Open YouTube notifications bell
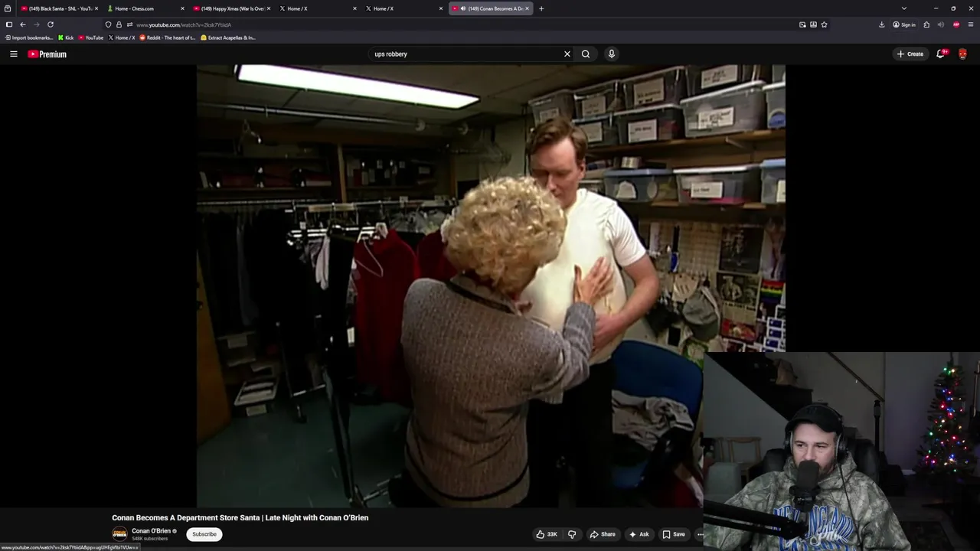 [941, 54]
